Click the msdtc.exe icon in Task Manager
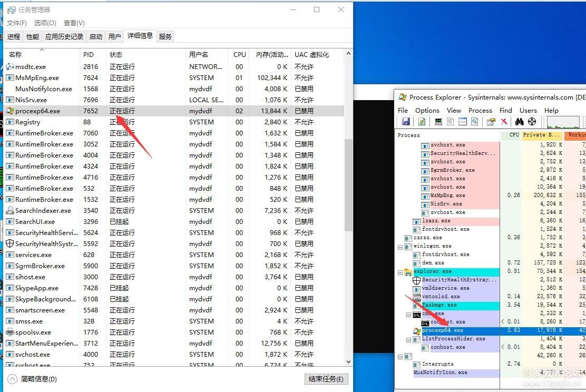Viewport: 586px width, 392px height. (x=10, y=66)
